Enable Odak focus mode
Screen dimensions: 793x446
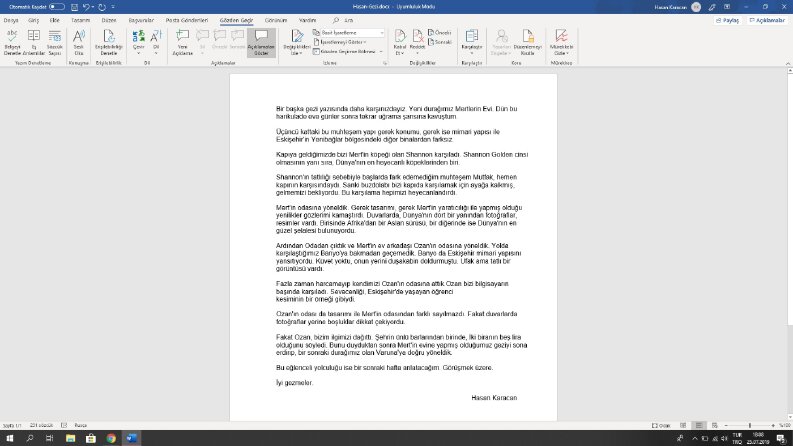coord(661,425)
